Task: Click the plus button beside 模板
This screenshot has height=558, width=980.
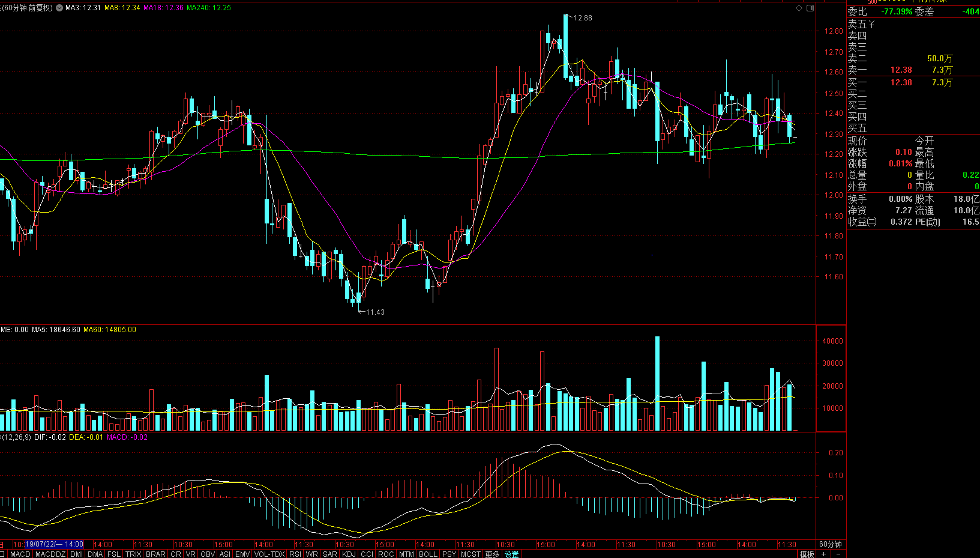Action: [x=824, y=554]
